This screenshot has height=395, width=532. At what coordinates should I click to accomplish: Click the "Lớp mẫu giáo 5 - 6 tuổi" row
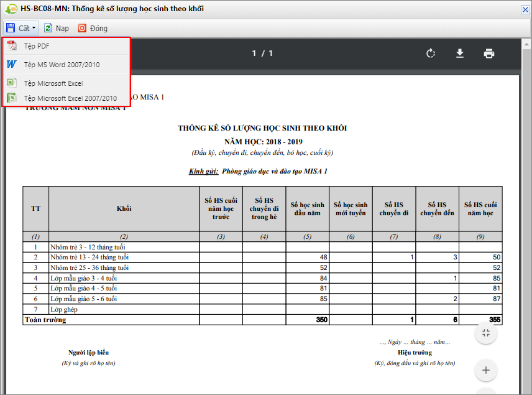pyautogui.click(x=84, y=299)
